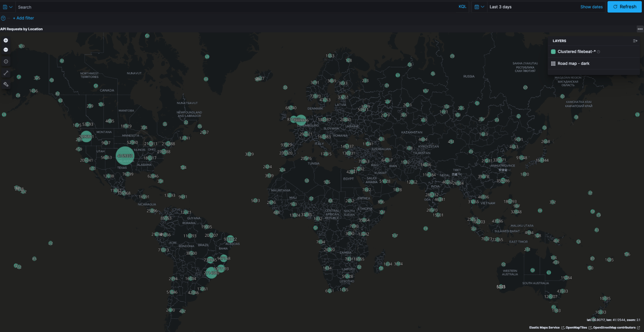Open the spatial filter tools icon

click(6, 85)
